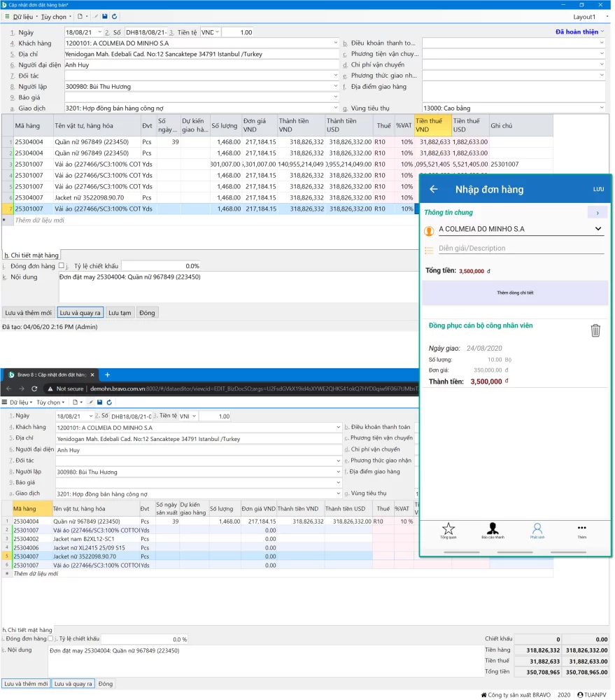Click the back arrow in Nhập đơn hàng
The width and height of the screenshot is (615, 700).
(x=434, y=190)
